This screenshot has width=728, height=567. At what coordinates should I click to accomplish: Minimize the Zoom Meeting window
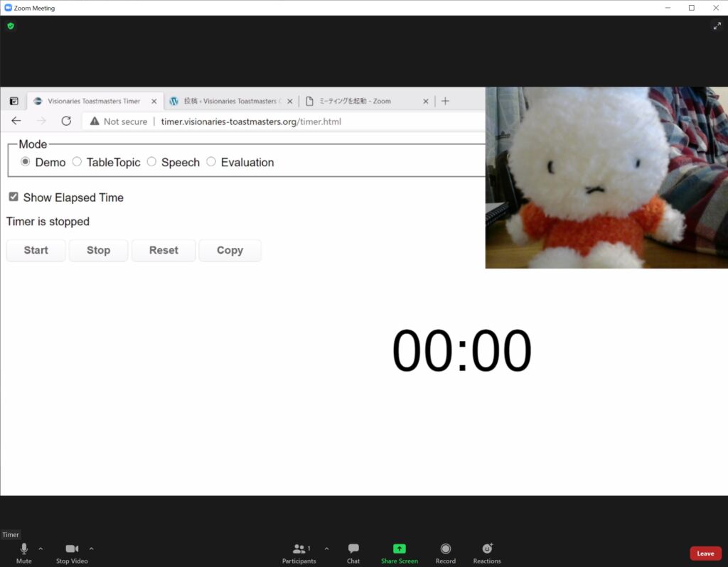(668, 8)
